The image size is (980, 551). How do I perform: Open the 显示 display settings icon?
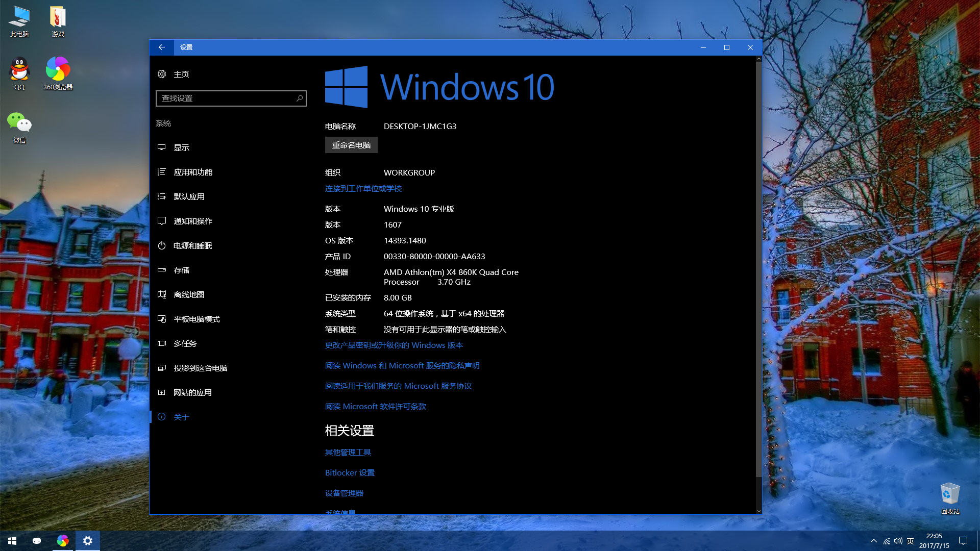(x=162, y=147)
